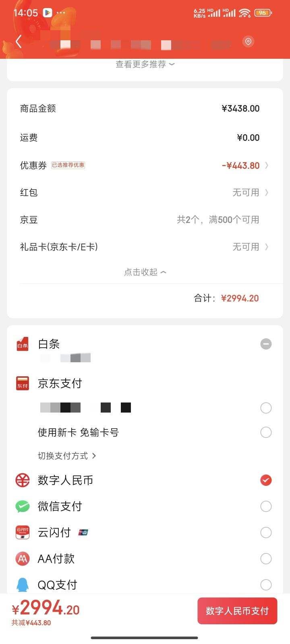Image resolution: width=290 pixels, height=644 pixels.
Task: Tap the digital RMB yuan icon
Action: [23, 480]
